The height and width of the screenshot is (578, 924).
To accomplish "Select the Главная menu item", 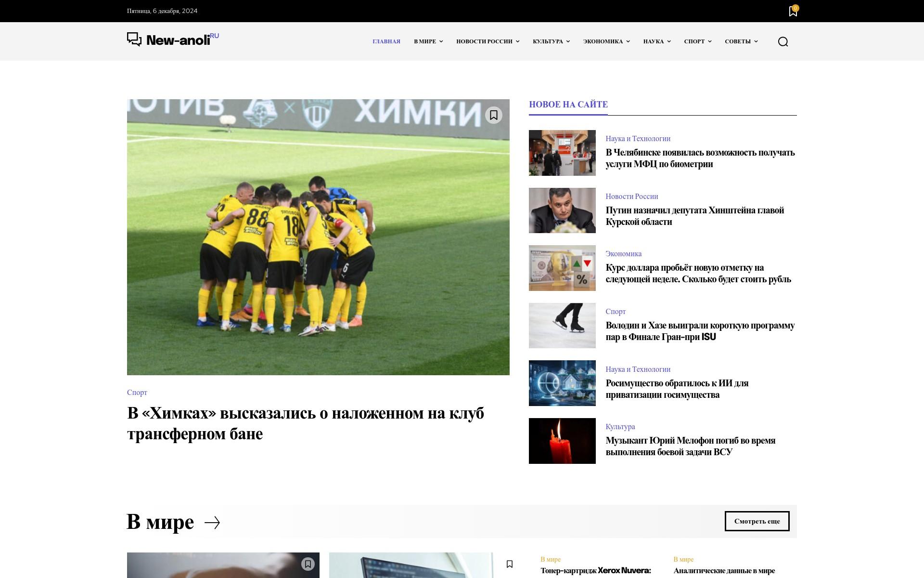I will (386, 41).
